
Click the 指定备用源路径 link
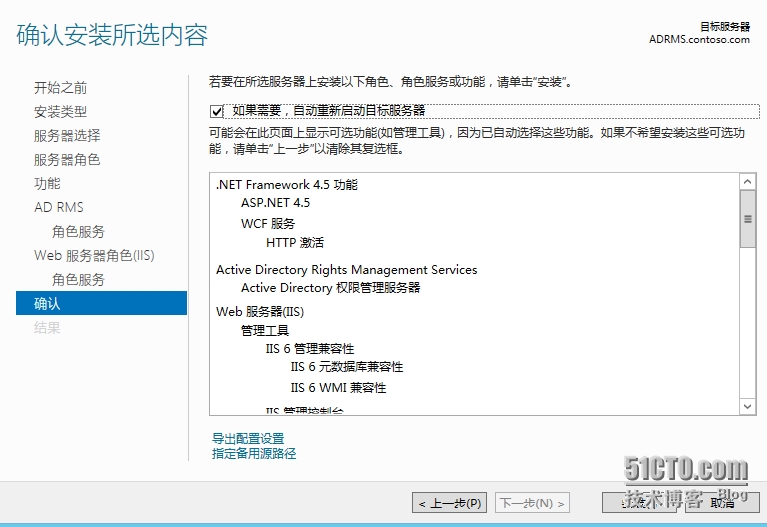[254, 453]
